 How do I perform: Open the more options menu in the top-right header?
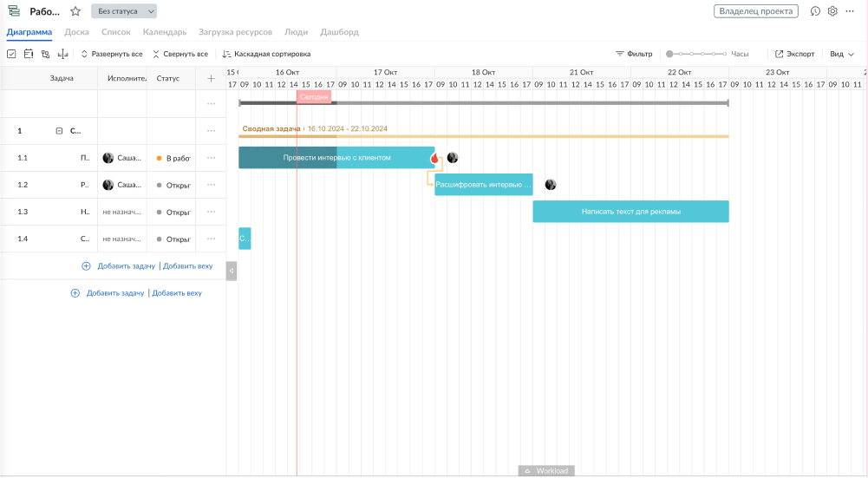coord(850,11)
